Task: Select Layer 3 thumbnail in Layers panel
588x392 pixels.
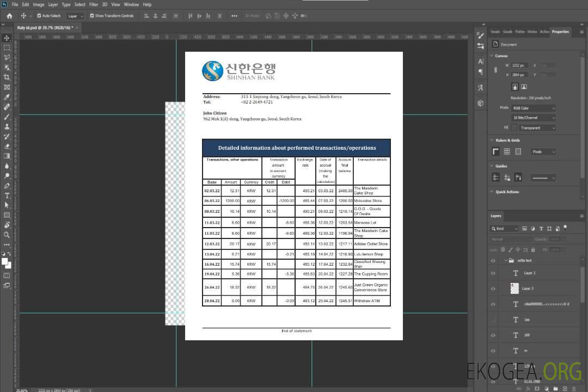Action: click(x=515, y=289)
